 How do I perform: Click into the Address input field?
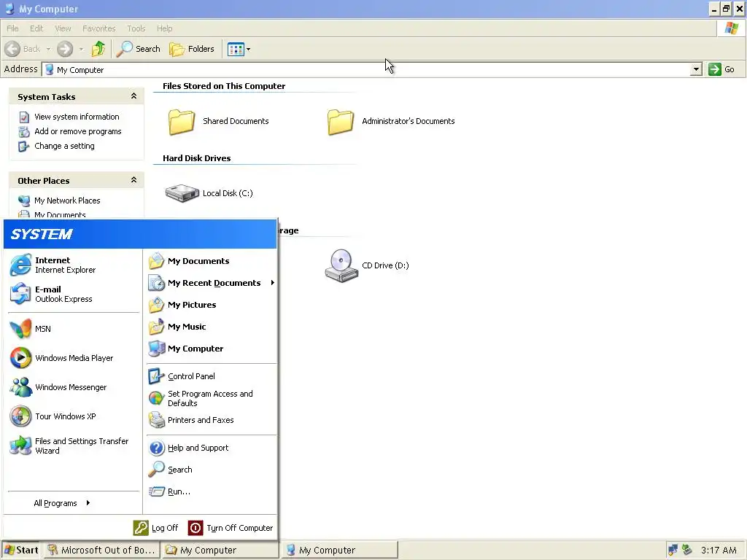tap(367, 69)
